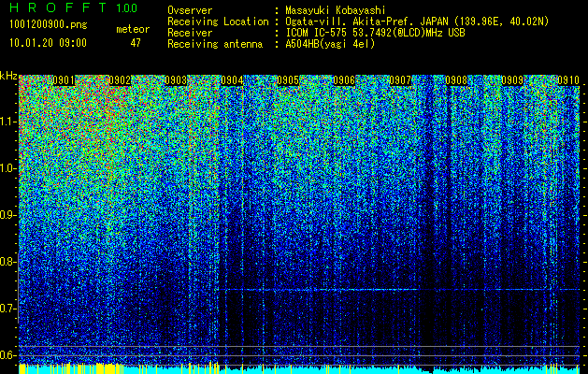
Task: Click the meteor count value 47
Action: point(136,43)
